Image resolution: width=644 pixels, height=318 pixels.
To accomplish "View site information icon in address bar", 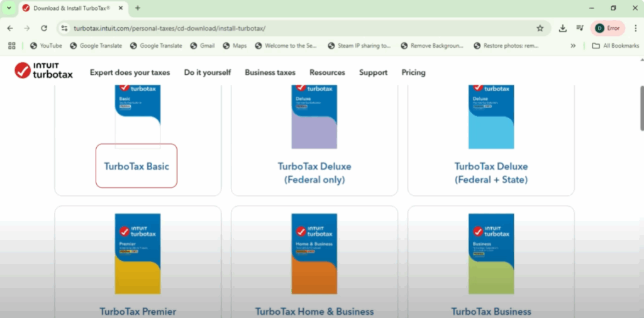I will 64,28.
